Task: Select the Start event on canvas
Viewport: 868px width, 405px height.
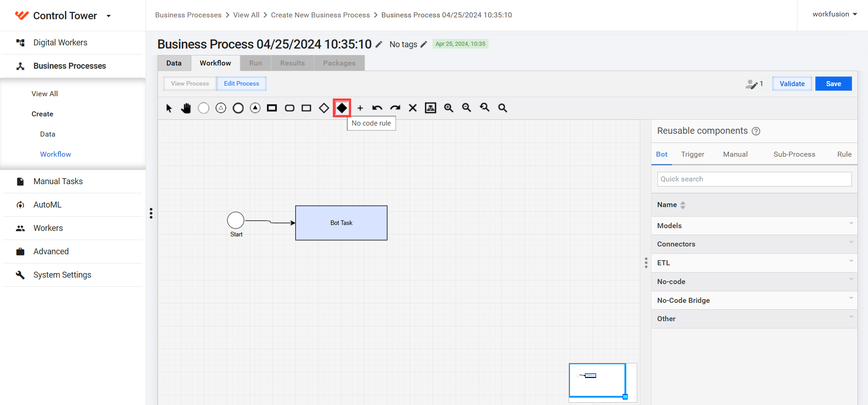Action: (x=236, y=220)
